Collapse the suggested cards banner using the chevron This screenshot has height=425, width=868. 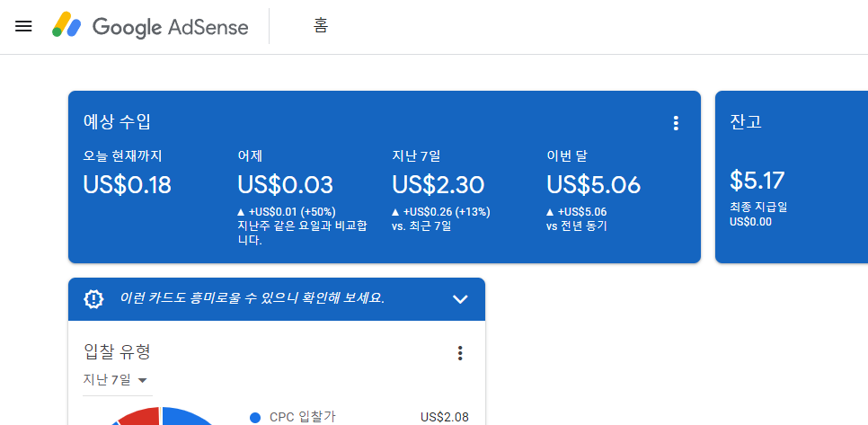point(460,299)
